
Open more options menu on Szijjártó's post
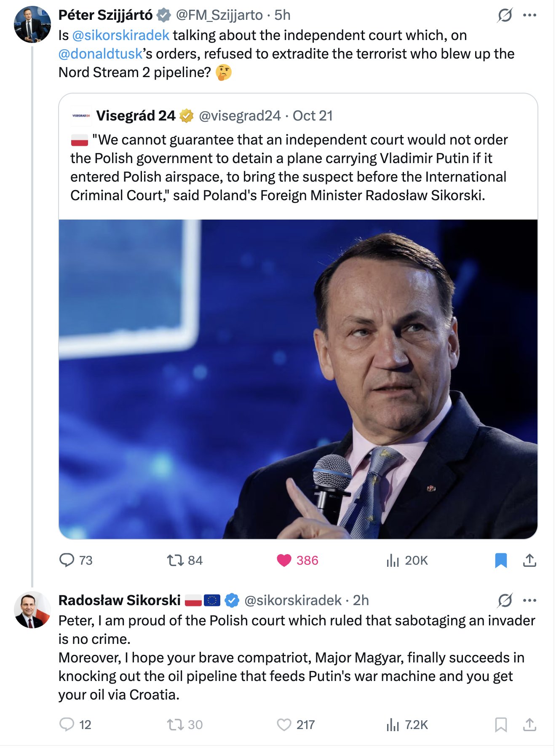click(x=529, y=15)
